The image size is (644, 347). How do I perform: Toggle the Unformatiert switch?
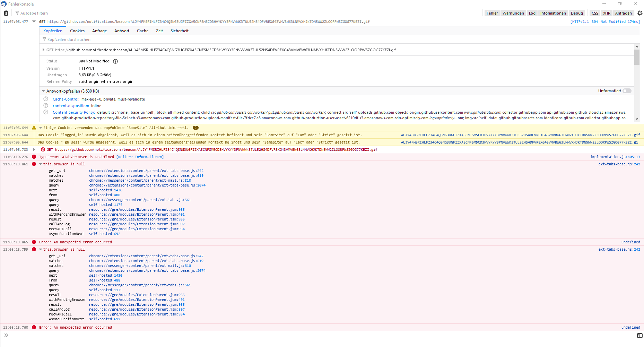[626, 91]
